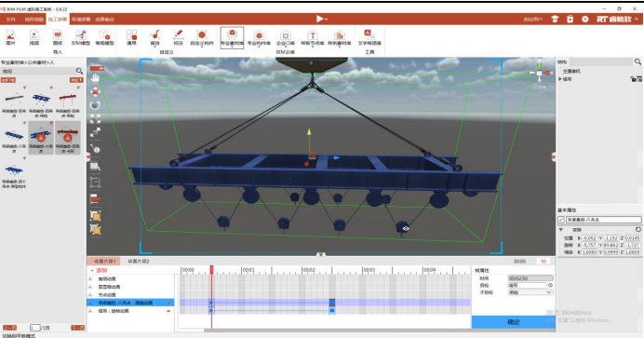644x338 pixels.
Task: Collapse the left material panel arrow
Action: [x=88, y=156]
